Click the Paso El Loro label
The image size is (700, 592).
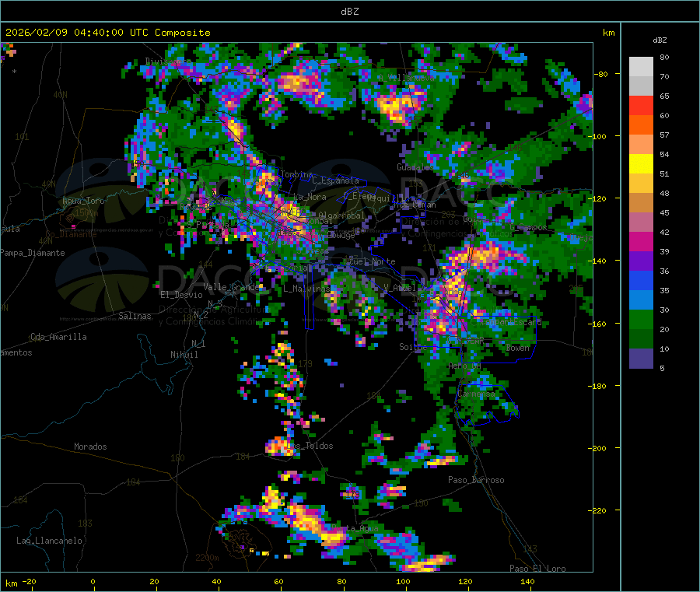coord(537,569)
